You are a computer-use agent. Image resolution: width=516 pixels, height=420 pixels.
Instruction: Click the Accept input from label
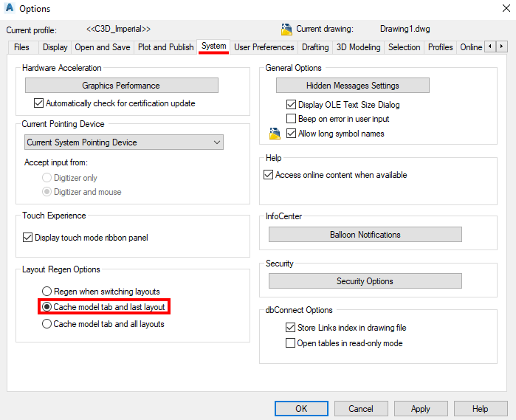56,162
